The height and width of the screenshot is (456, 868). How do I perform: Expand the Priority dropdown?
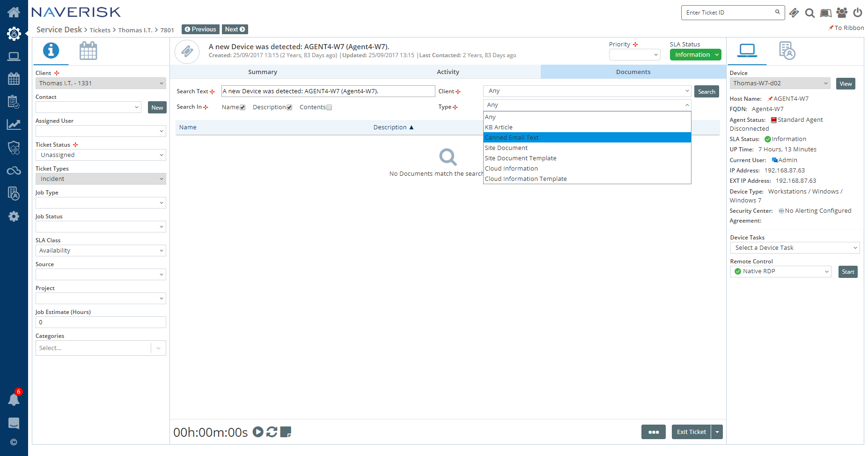click(x=634, y=55)
